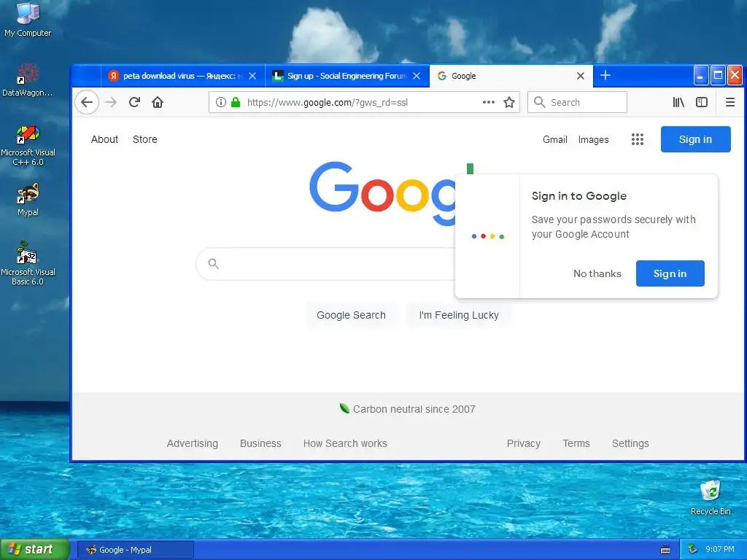Open the Recycle Bin on desktop
Viewport: 747px width, 560px height.
pyautogui.click(x=711, y=497)
